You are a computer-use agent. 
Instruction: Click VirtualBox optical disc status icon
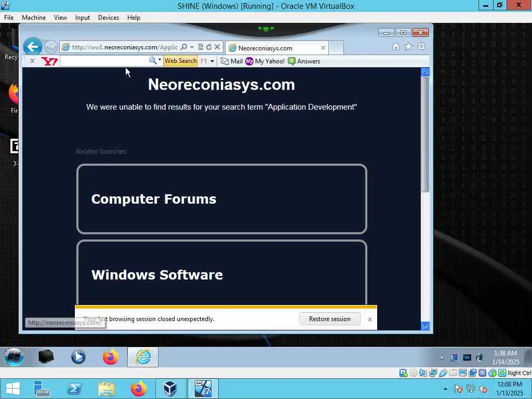pyautogui.click(x=413, y=373)
